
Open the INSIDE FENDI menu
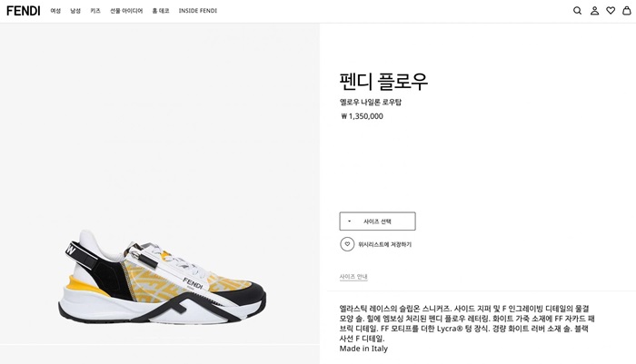click(x=197, y=11)
